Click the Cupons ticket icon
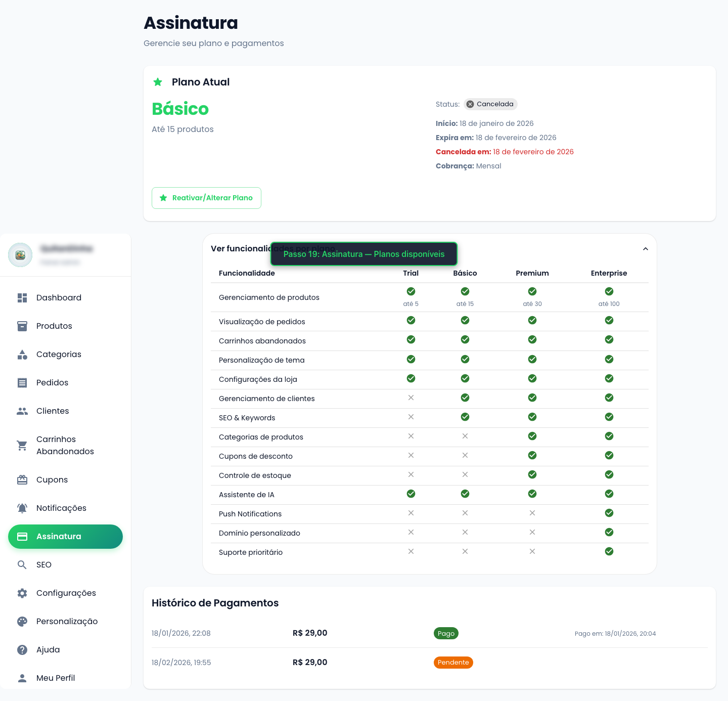The width and height of the screenshot is (728, 701). [x=22, y=480]
